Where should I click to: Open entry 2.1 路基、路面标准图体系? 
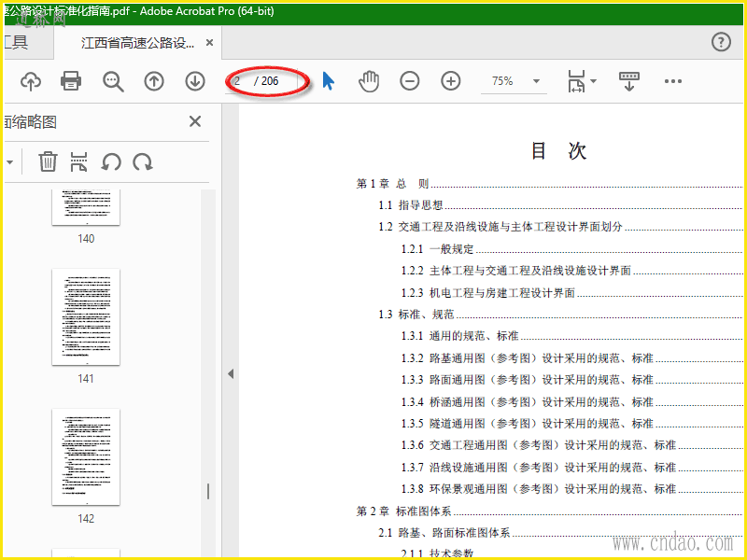tap(561, 533)
